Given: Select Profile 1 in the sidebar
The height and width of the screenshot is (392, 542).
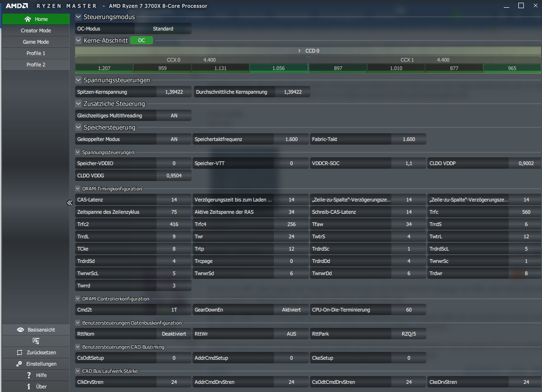Looking at the screenshot, I should pyautogui.click(x=35, y=53).
